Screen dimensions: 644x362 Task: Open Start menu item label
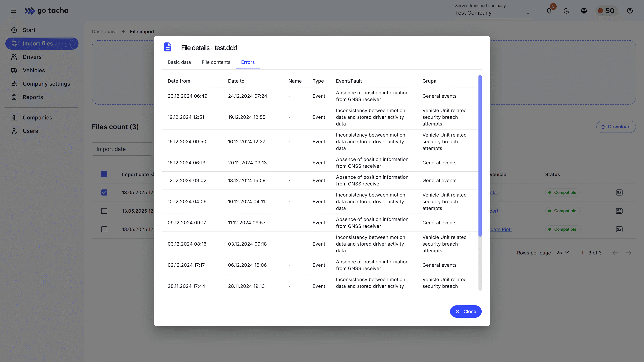[29, 30]
